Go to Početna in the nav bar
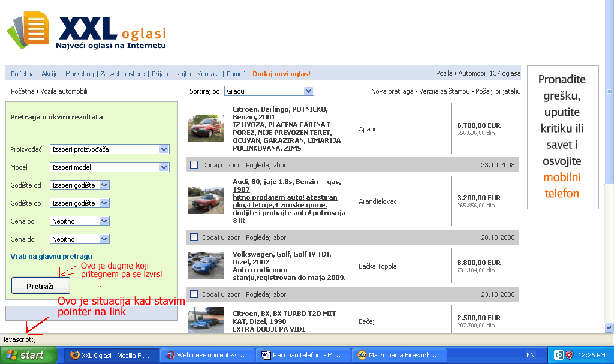This screenshot has height=364, width=614. pos(22,74)
